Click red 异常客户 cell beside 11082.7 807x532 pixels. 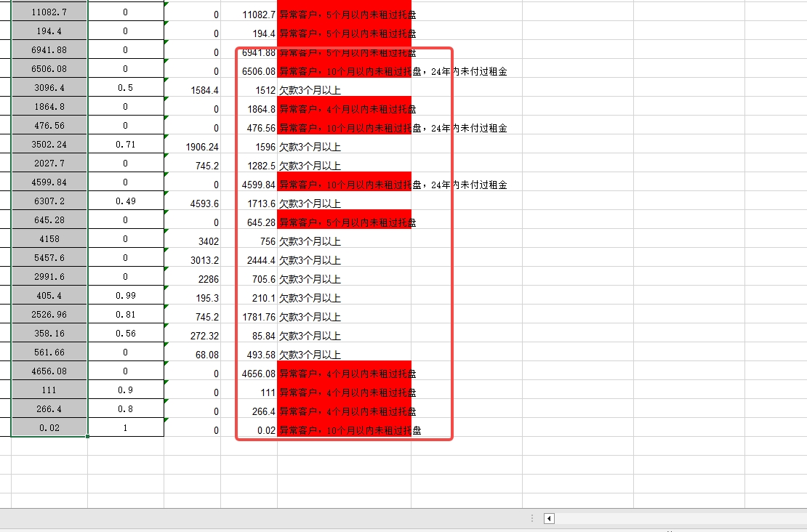pos(345,12)
